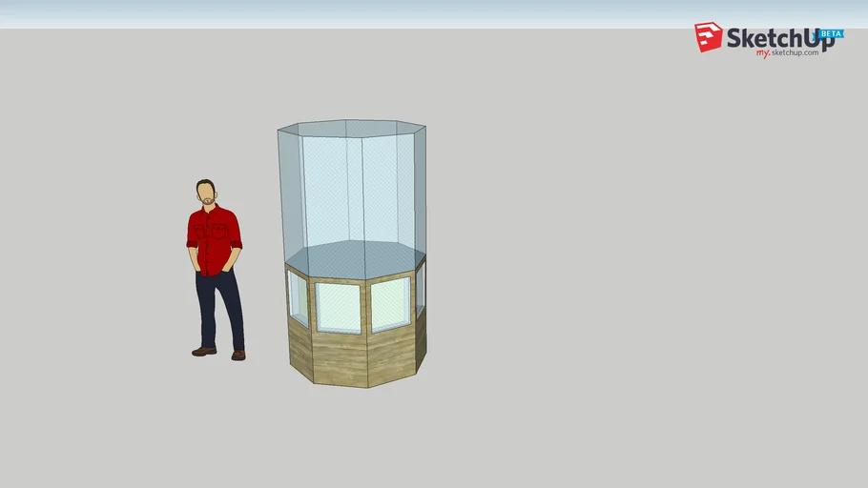This screenshot has width=868, height=488.
Task: Select the man's bearded face
Action: pyautogui.click(x=206, y=193)
